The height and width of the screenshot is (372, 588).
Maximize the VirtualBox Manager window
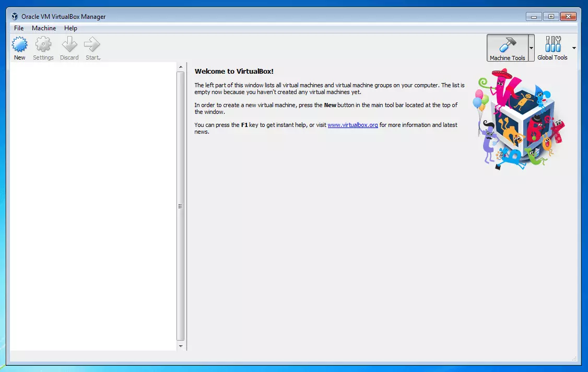[x=551, y=17]
